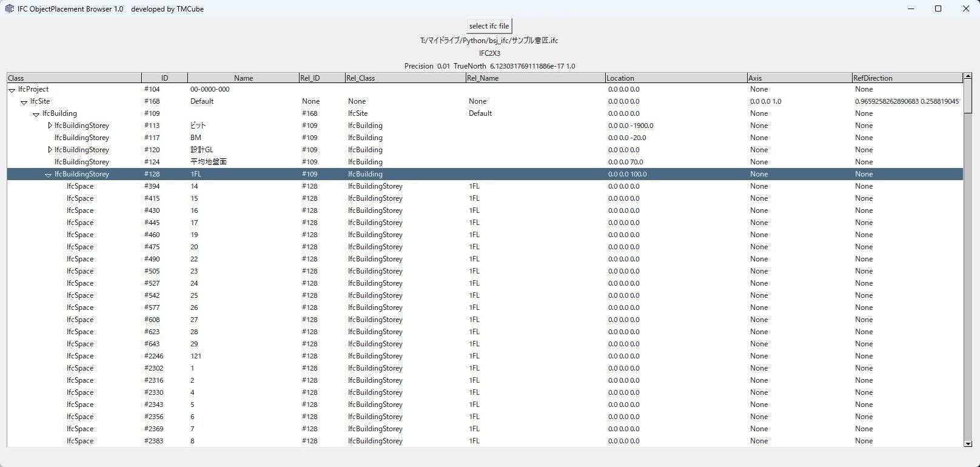Click the ID column header
Screen dimensions: 980x467
pyautogui.click(x=164, y=78)
